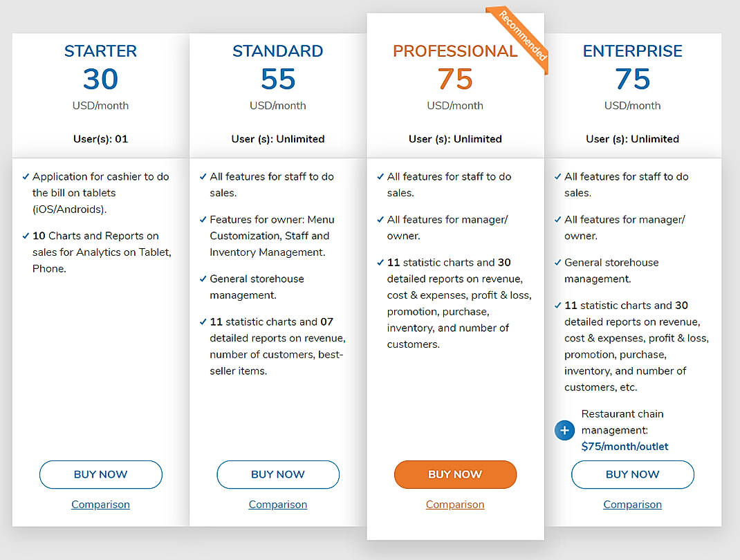Click the checkmark beside Features for owner in Standard
This screenshot has height=560, width=740.
201,220
